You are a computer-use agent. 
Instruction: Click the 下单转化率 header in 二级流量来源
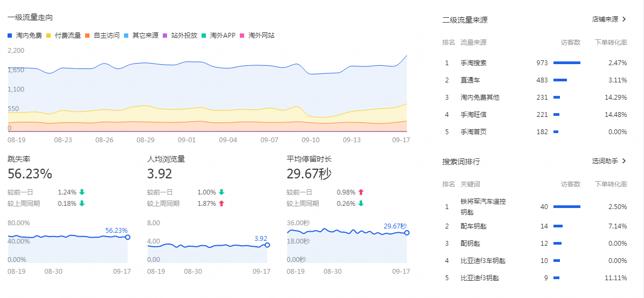611,42
